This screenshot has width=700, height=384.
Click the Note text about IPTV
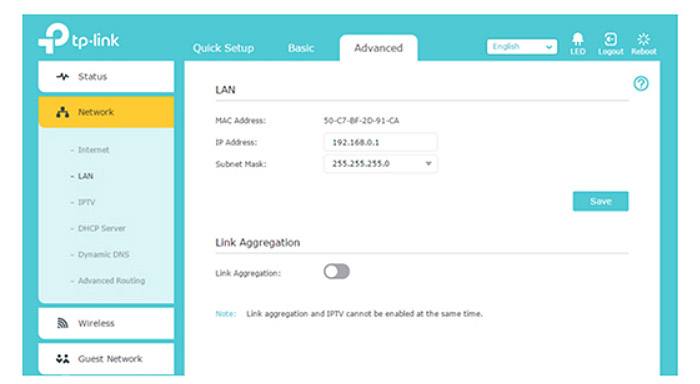(x=364, y=314)
